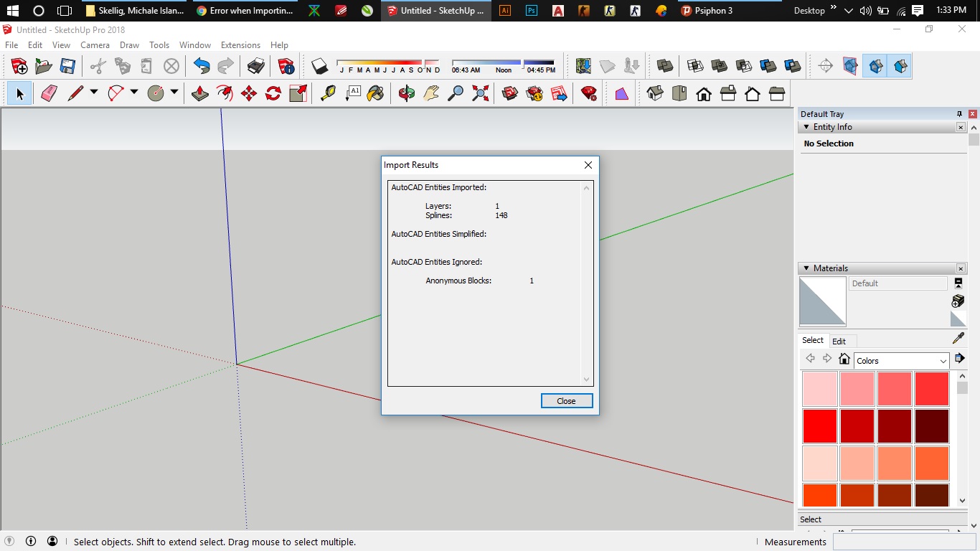Open the Draw menu

click(x=129, y=44)
